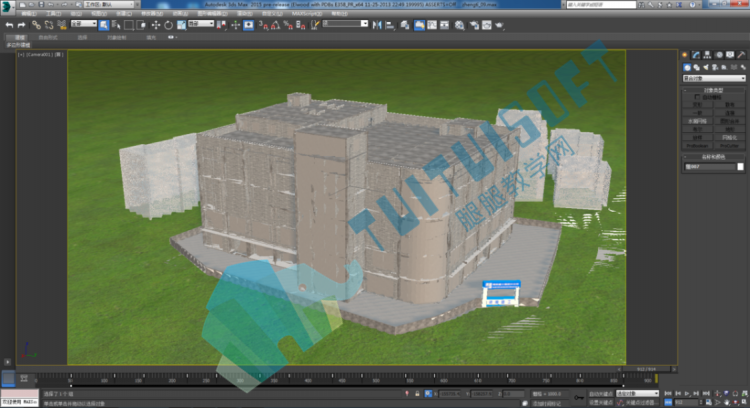Activate the Select and Manipulate tool
This screenshot has height=408, width=750.
236,25
